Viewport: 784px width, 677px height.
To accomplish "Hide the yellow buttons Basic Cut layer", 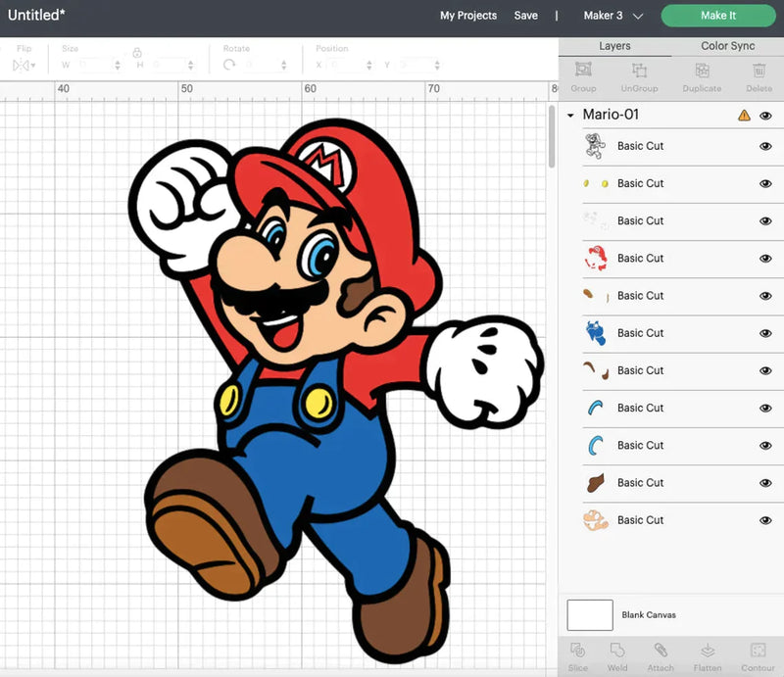I will tap(765, 183).
